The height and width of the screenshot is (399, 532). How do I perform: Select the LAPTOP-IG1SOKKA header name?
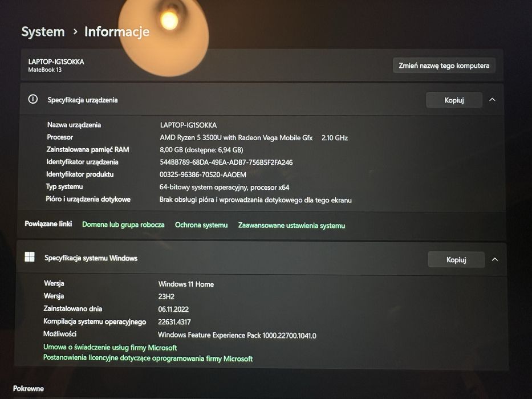56,62
